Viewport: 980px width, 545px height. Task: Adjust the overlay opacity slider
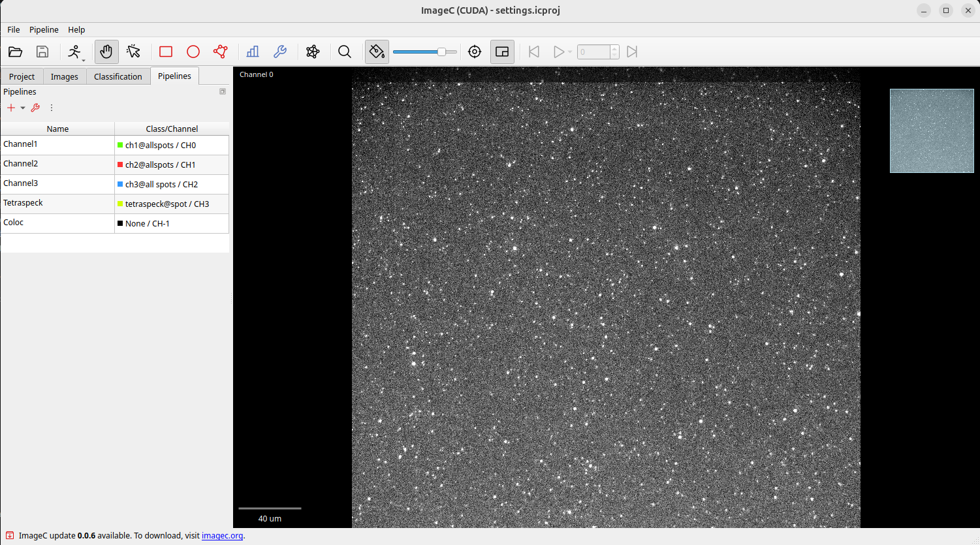click(441, 52)
